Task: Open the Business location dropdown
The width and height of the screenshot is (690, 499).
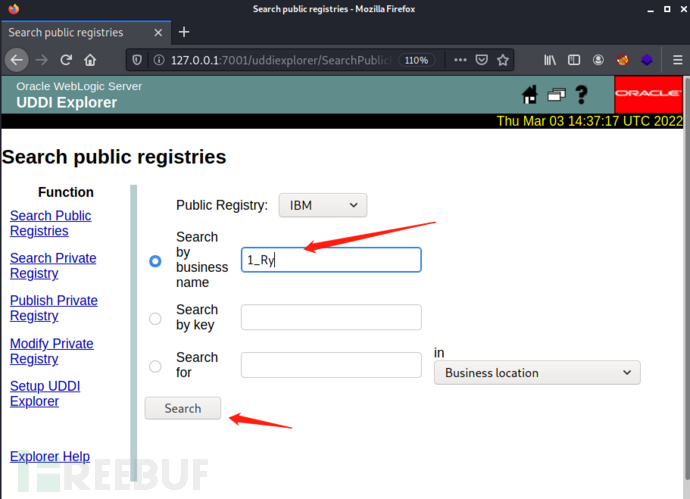Action: click(537, 373)
